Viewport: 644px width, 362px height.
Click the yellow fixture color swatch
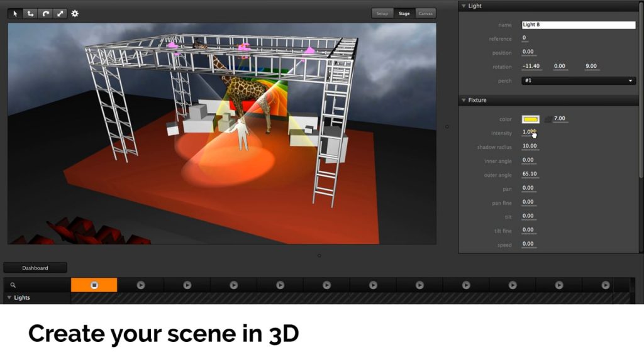[530, 119]
